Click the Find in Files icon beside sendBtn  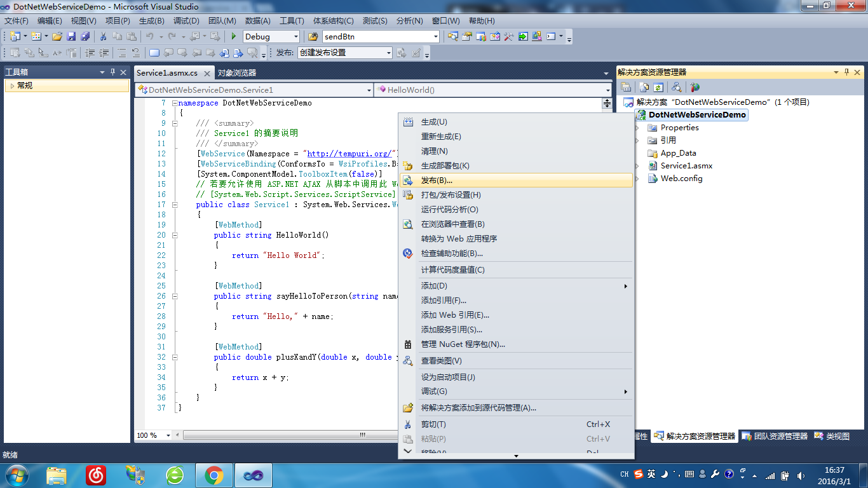[313, 36]
